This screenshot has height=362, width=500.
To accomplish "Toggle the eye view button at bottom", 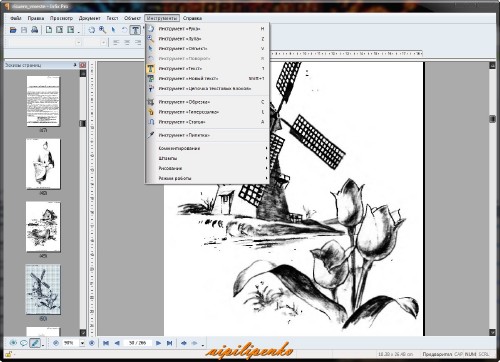I will point(13,343).
